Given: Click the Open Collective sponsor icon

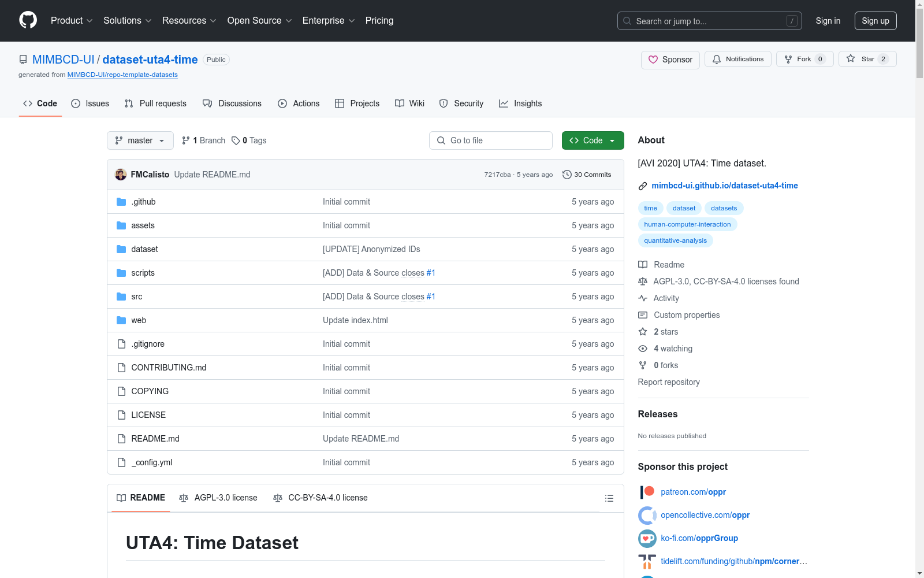Looking at the screenshot, I should tap(647, 515).
